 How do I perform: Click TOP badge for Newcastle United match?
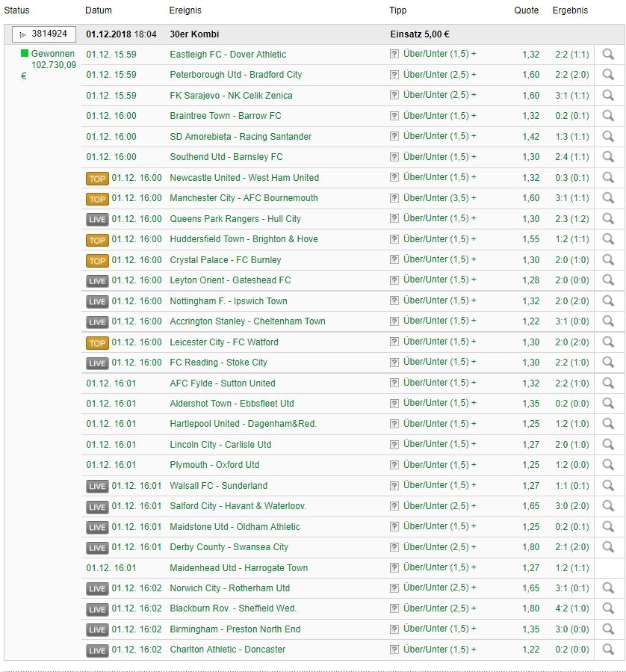point(97,178)
